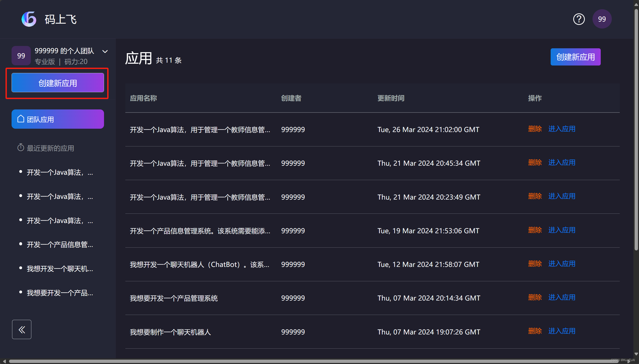Select the 团队应用 menu item
The width and height of the screenshot is (639, 364).
point(58,119)
